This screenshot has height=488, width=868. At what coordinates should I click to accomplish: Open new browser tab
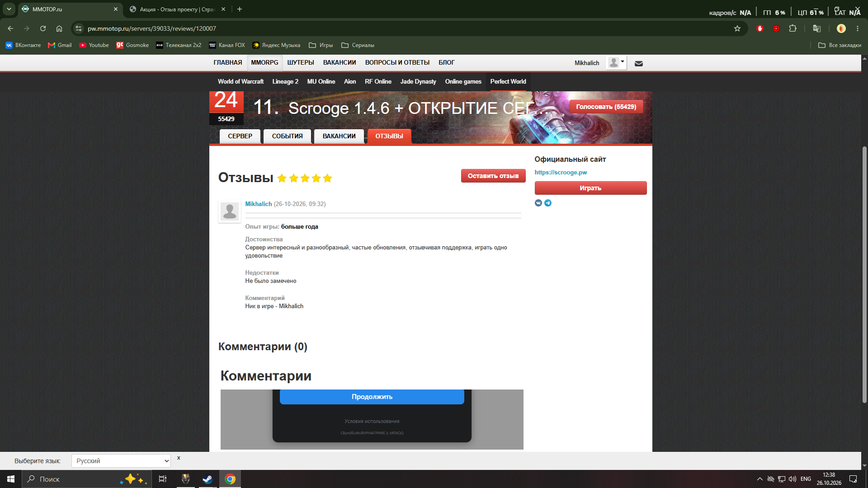coord(240,9)
